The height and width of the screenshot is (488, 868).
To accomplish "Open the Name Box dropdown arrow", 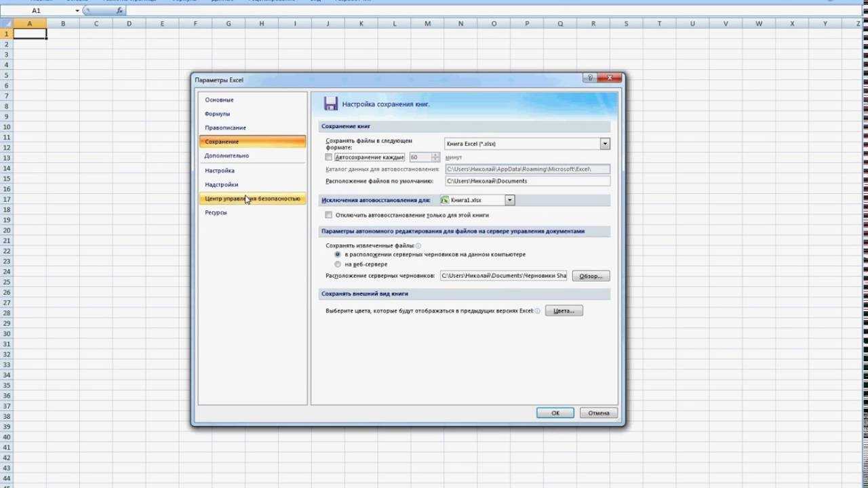I will coord(77,11).
